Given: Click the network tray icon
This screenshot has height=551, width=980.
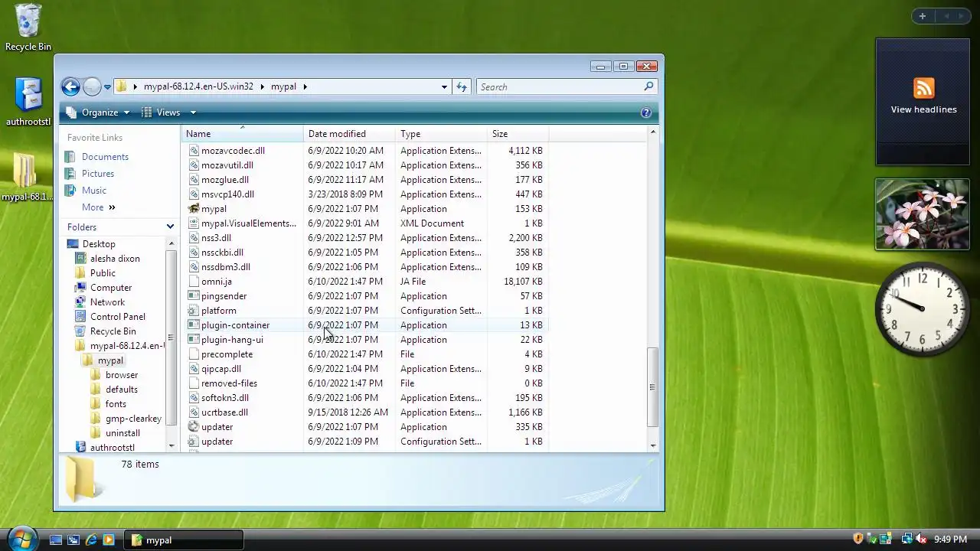Looking at the screenshot, I should pos(906,540).
